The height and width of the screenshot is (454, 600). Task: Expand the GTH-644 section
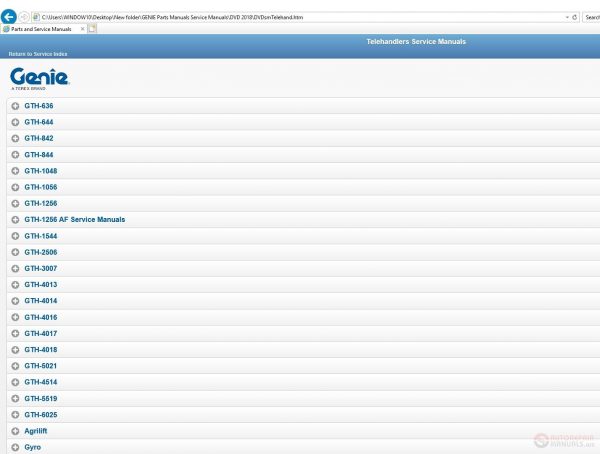tap(303, 122)
